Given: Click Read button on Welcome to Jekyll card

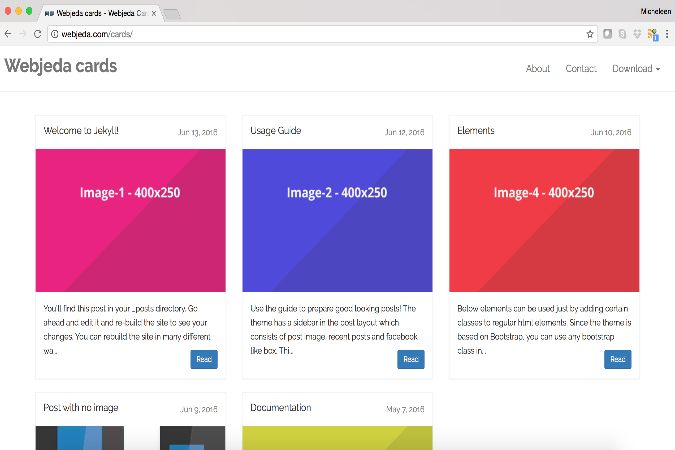Looking at the screenshot, I should 204,359.
